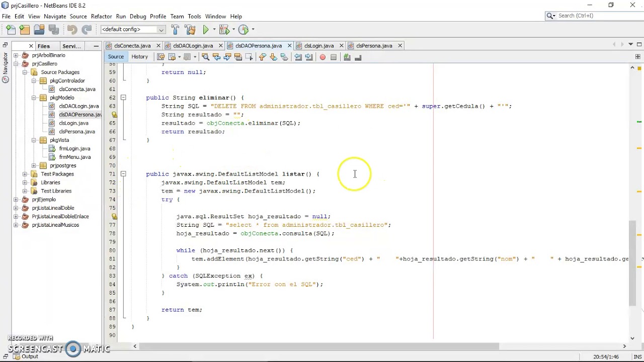Click the horizontal editor scrollbar thumb
Screen dimensions: 644x362
click(x=319, y=346)
